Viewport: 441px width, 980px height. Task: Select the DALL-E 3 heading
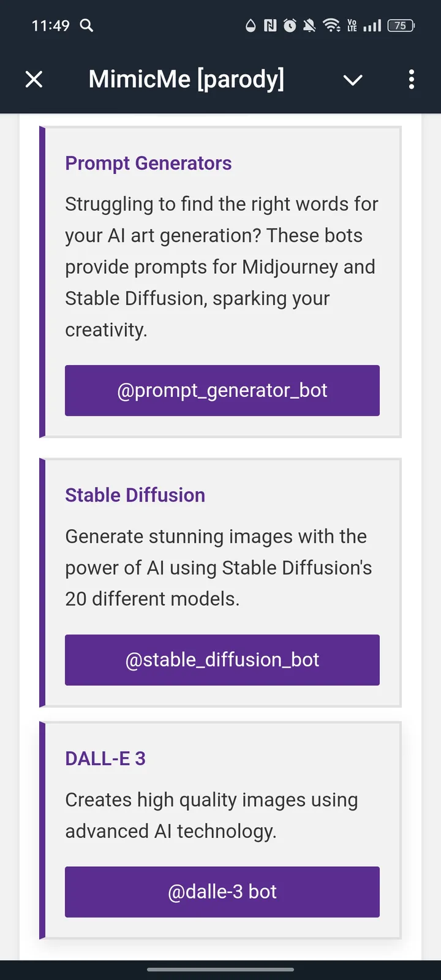pyautogui.click(x=105, y=758)
